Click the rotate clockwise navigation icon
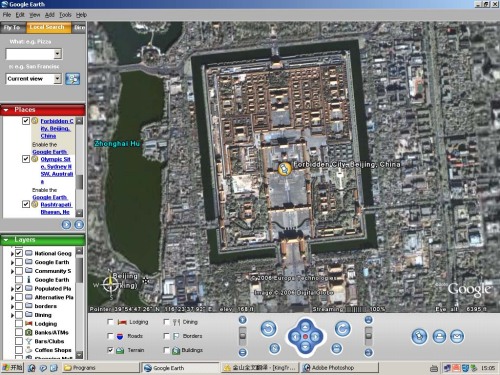 pyautogui.click(x=342, y=329)
